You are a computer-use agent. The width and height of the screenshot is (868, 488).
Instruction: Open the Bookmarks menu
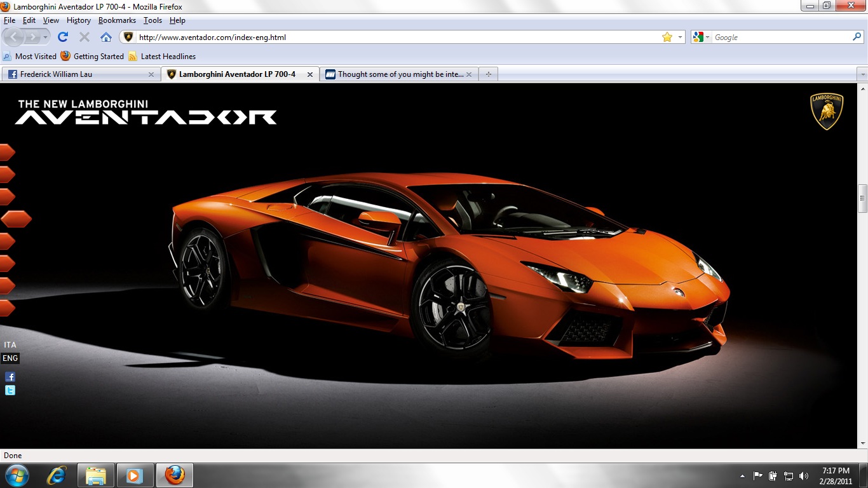[117, 20]
